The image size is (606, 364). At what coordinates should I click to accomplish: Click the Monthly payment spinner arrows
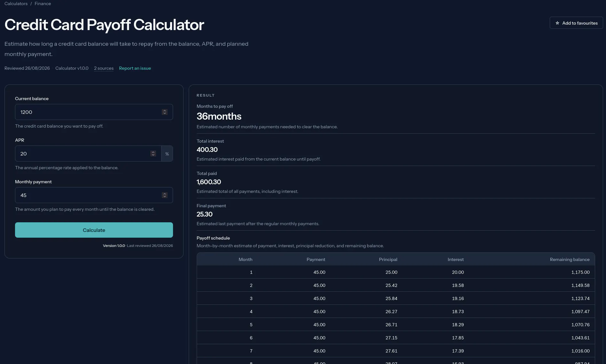pyautogui.click(x=165, y=195)
